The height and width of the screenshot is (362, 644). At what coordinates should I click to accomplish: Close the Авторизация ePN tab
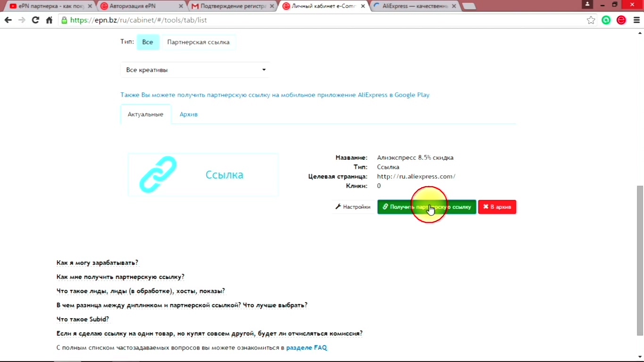pos(181,6)
